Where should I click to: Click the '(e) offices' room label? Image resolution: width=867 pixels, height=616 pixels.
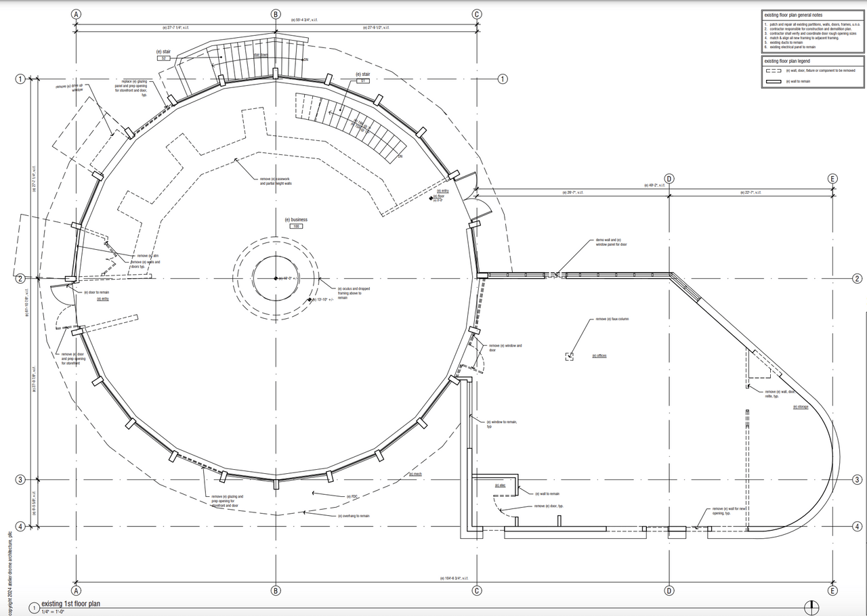pyautogui.click(x=599, y=355)
